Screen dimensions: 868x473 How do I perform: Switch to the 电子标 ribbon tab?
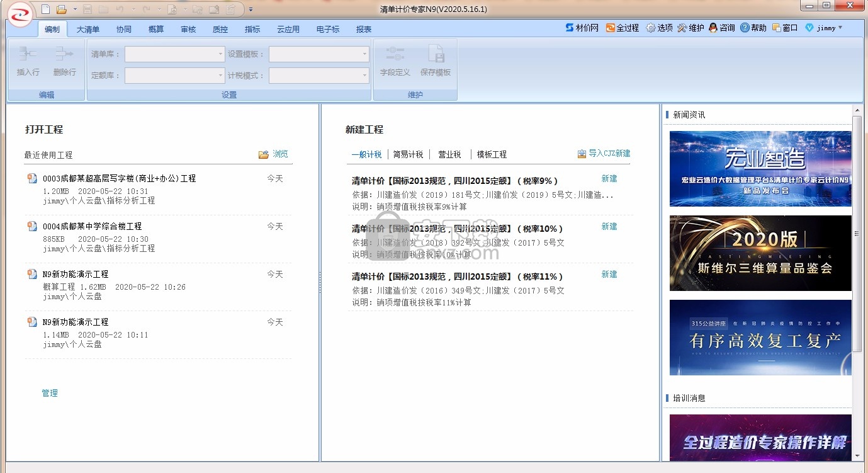point(328,29)
